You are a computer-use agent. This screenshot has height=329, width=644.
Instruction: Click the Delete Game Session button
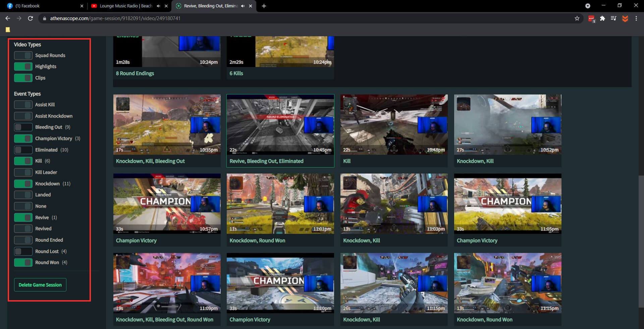point(40,285)
